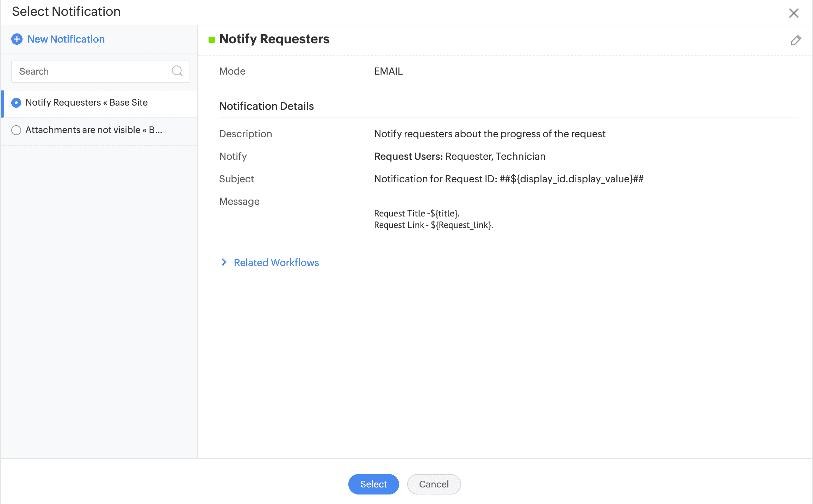
Task: Click the description text about request progress
Action: point(490,134)
